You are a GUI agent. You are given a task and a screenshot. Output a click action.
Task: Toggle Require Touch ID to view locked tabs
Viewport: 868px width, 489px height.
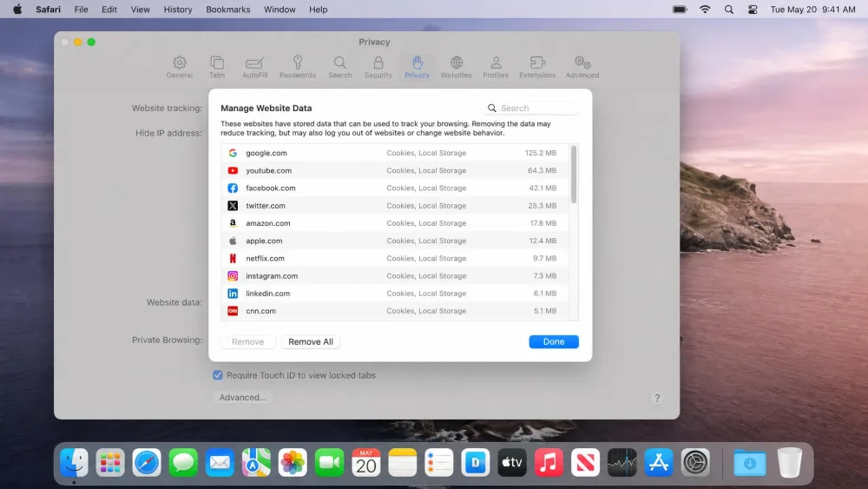pyautogui.click(x=218, y=375)
